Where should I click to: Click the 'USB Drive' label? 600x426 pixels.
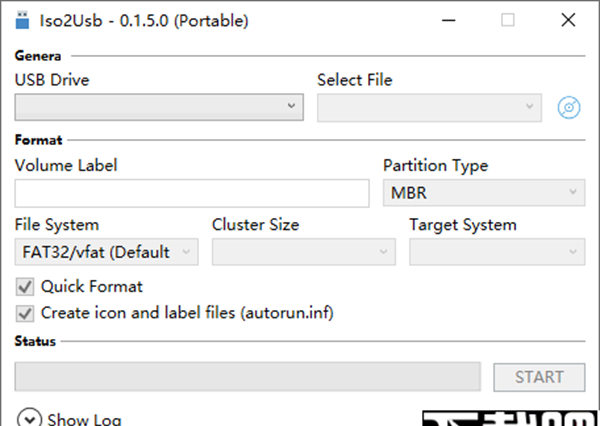point(52,80)
